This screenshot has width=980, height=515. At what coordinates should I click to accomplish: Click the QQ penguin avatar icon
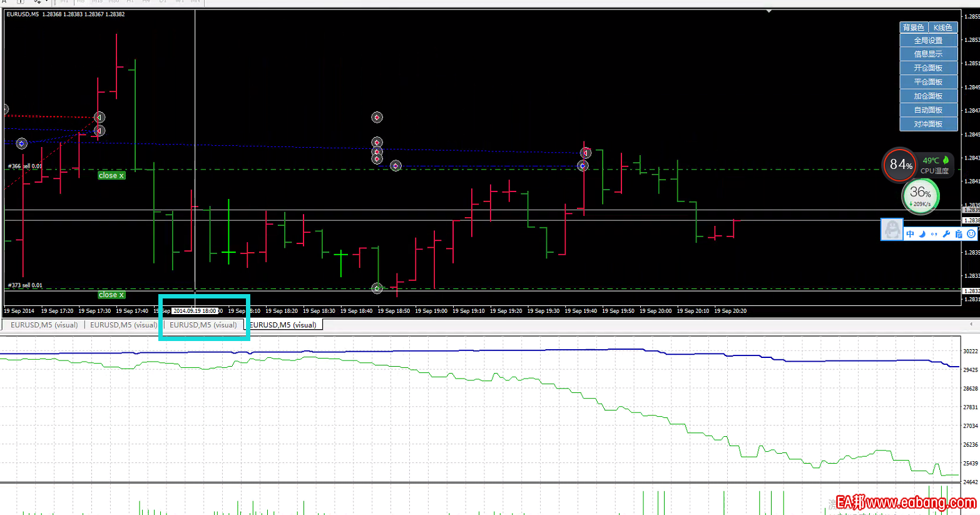pyautogui.click(x=892, y=229)
